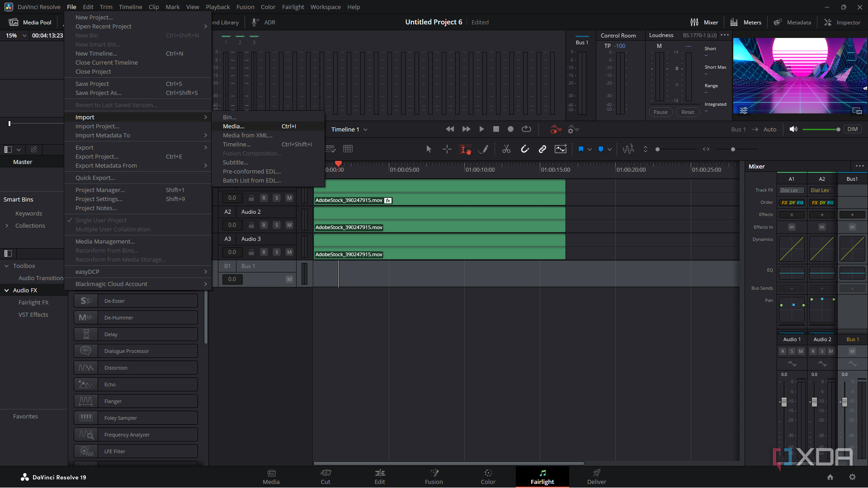This screenshot has width=868, height=488.
Task: Open the transient detection waveform icon
Action: click(x=628, y=149)
